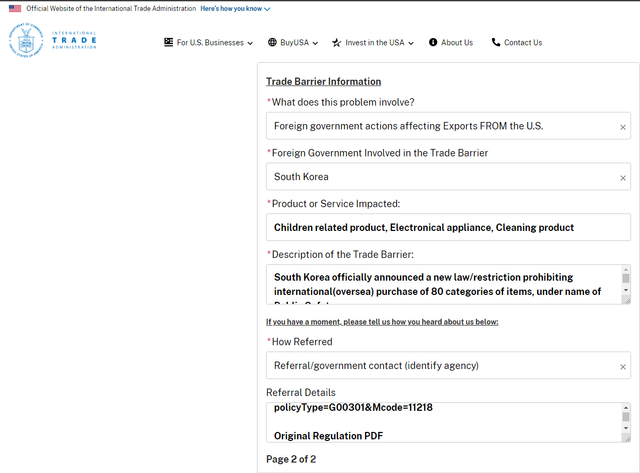
Task: Clear the How Referred selection
Action: (x=622, y=367)
